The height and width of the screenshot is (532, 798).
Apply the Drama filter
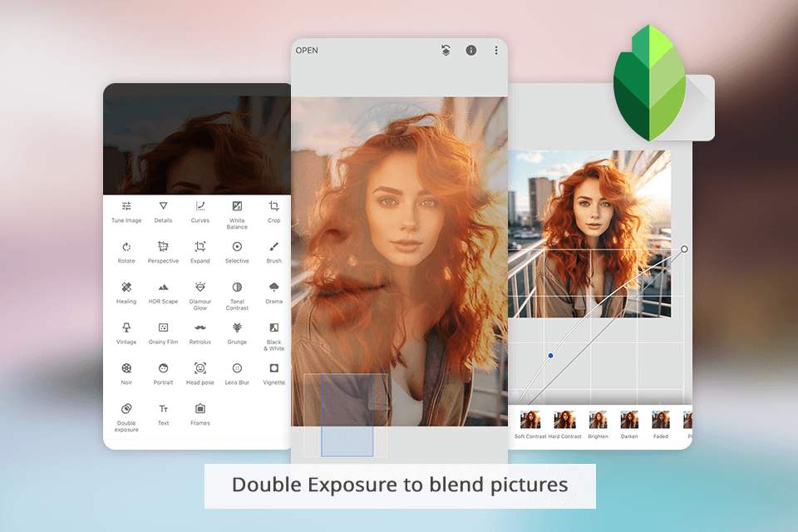pos(273,293)
